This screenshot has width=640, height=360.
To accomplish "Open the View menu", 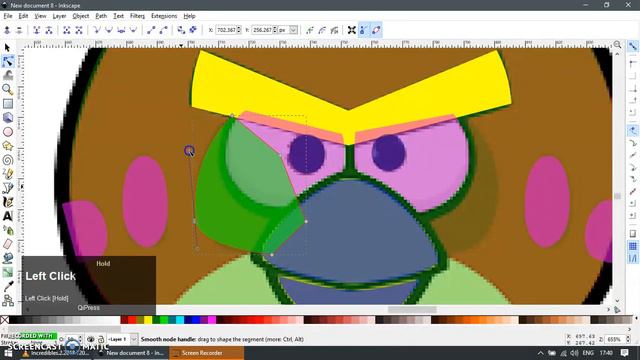I will [40, 16].
